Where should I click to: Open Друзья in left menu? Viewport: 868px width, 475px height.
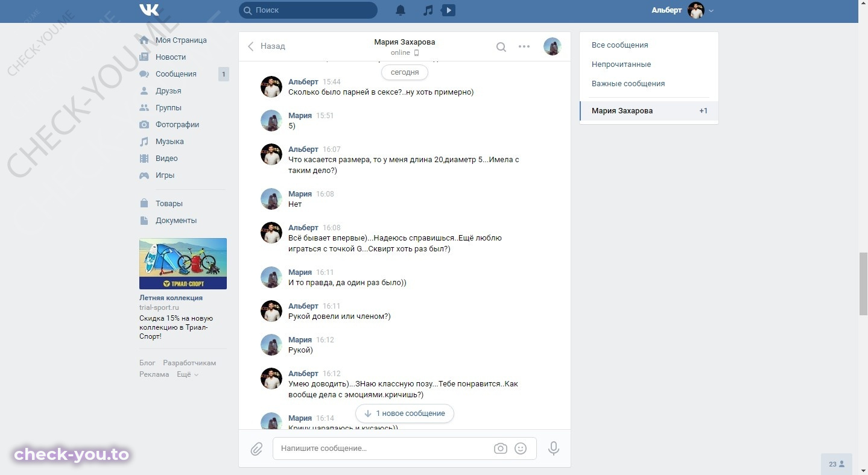tap(168, 91)
